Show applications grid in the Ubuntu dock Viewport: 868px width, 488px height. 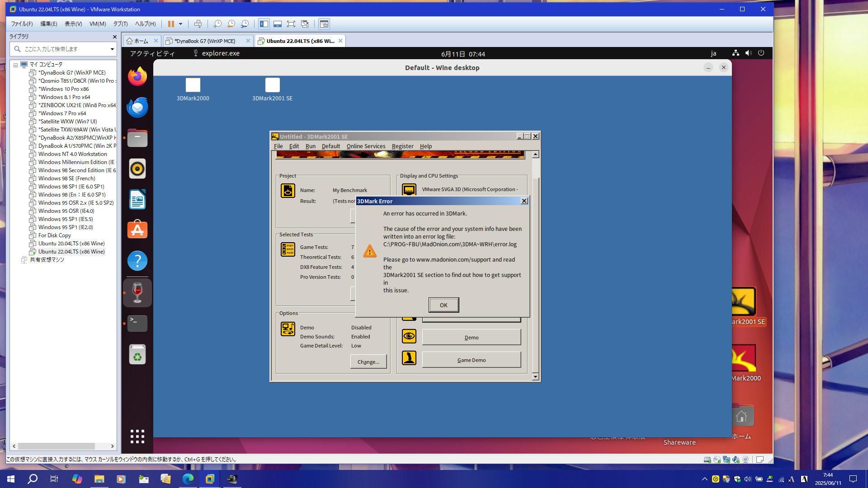pyautogui.click(x=137, y=436)
